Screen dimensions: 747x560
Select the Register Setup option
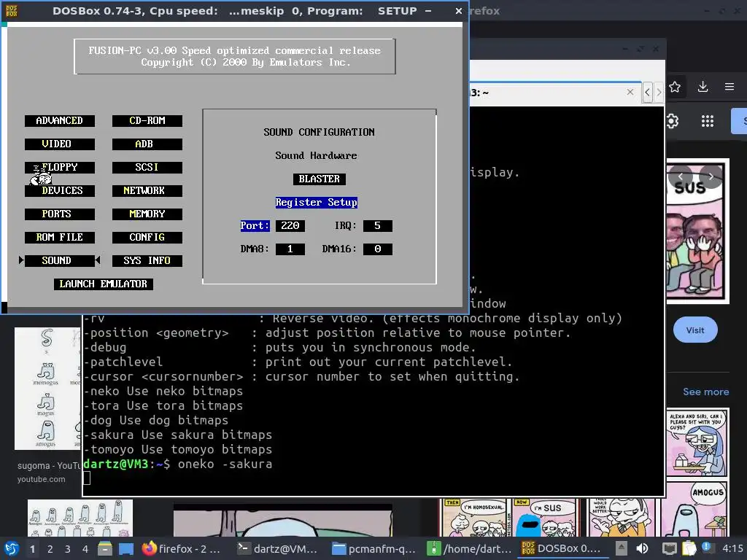tap(317, 203)
